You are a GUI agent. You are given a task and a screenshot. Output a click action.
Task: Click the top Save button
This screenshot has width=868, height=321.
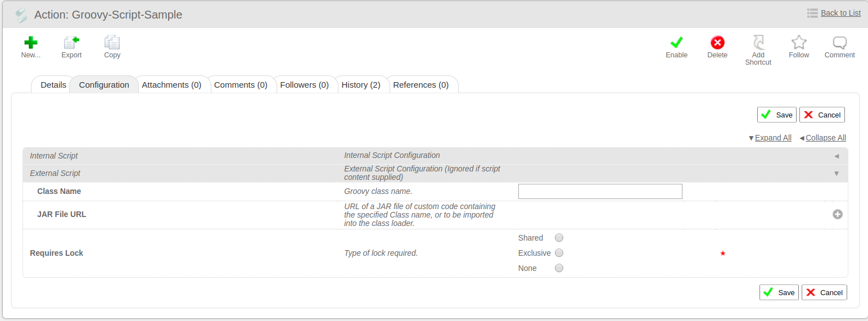(776, 115)
